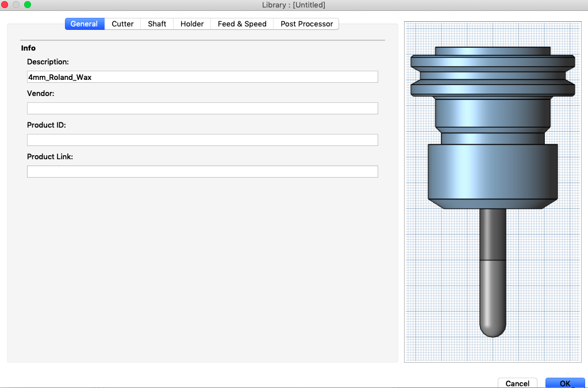Click the Product ID label text
The width and height of the screenshot is (588, 388).
tap(47, 125)
